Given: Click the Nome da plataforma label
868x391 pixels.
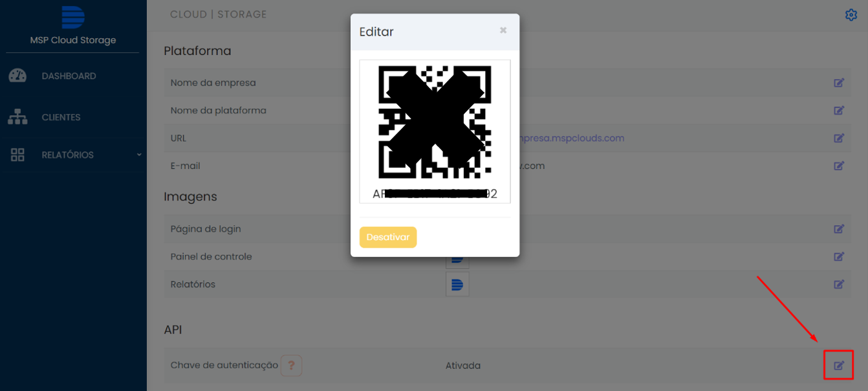Looking at the screenshot, I should pos(218,111).
